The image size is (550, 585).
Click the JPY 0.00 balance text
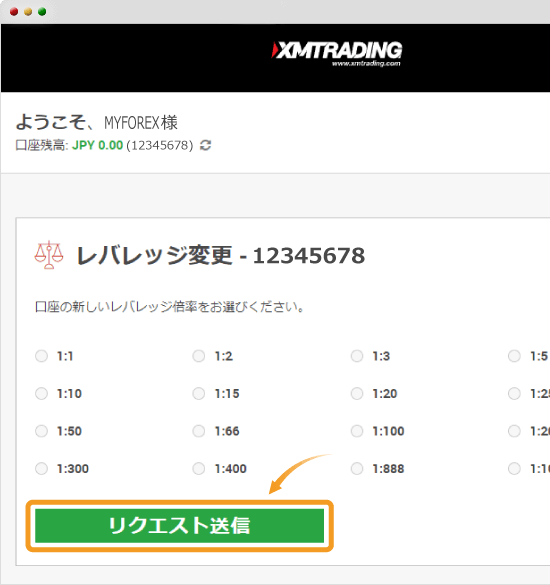click(97, 145)
